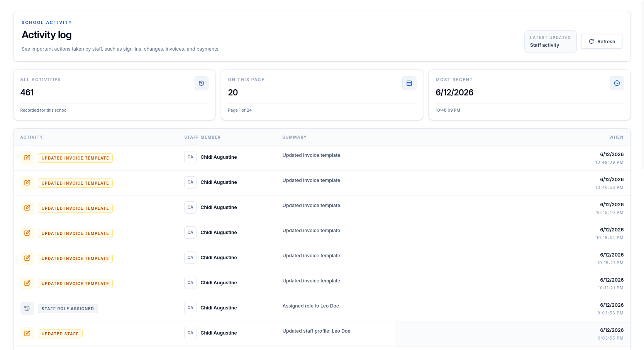Click the CA avatar in the 10:46:58 PM row
644x350 pixels.
point(190,182)
